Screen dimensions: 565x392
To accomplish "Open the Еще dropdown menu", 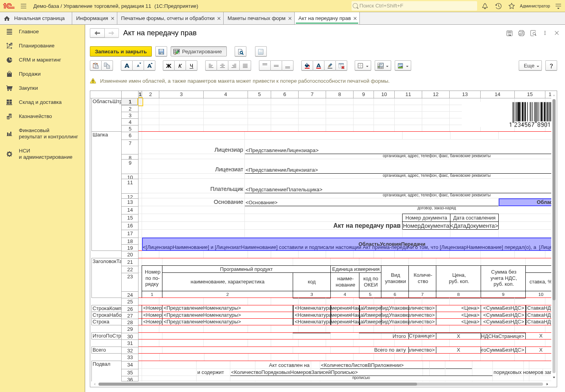I will [x=530, y=66].
